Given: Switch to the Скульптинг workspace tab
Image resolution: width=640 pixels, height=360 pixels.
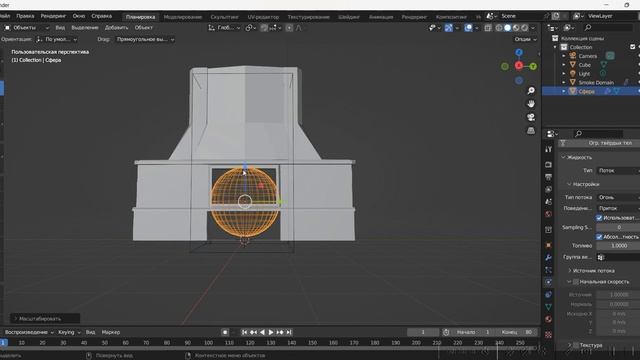Looking at the screenshot, I should 224,17.
